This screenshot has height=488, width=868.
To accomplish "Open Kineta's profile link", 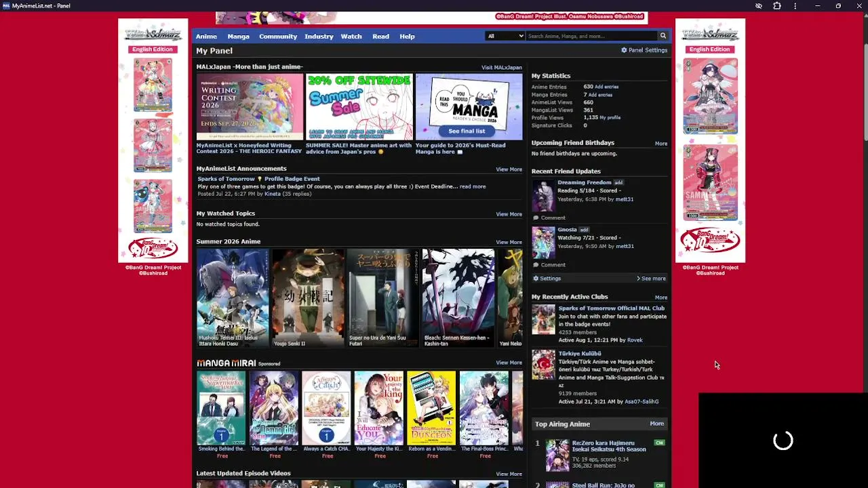I will (x=272, y=194).
